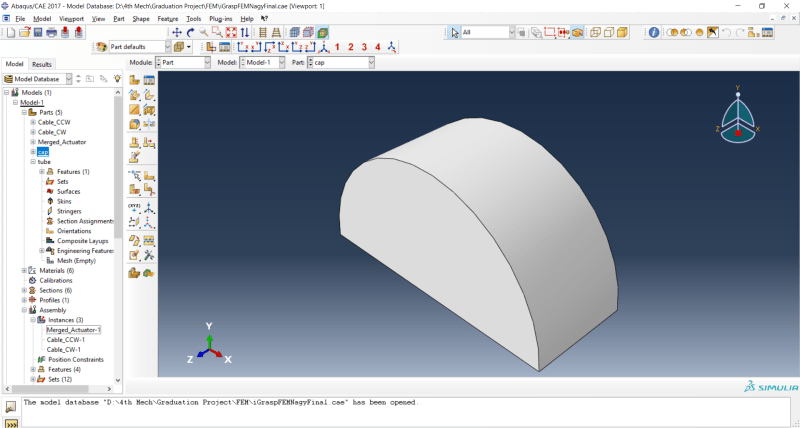Click the Undo arrow icon
Viewport: 800px width, 428px height.
(727, 33)
